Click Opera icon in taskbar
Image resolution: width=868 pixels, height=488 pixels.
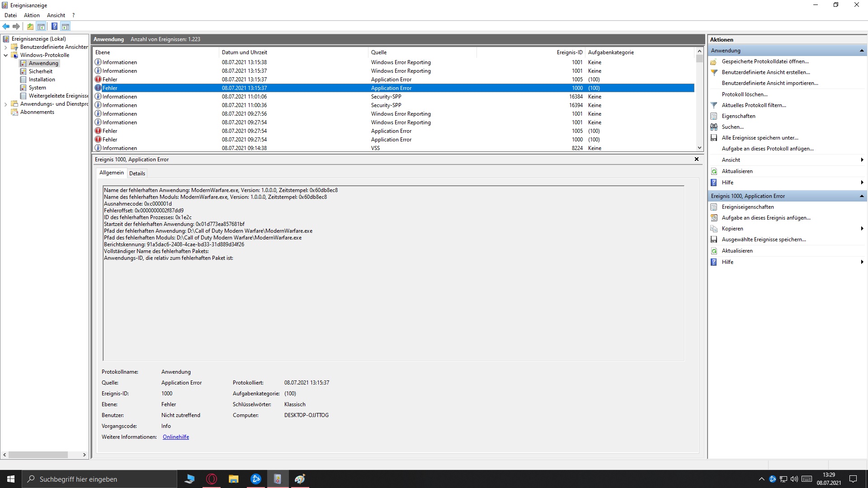pos(212,479)
